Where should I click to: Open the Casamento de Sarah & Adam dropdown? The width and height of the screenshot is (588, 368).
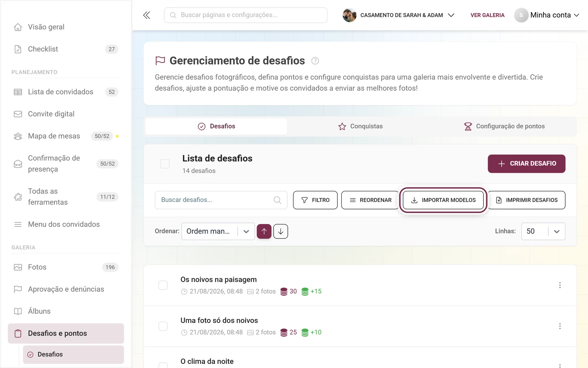tap(399, 15)
